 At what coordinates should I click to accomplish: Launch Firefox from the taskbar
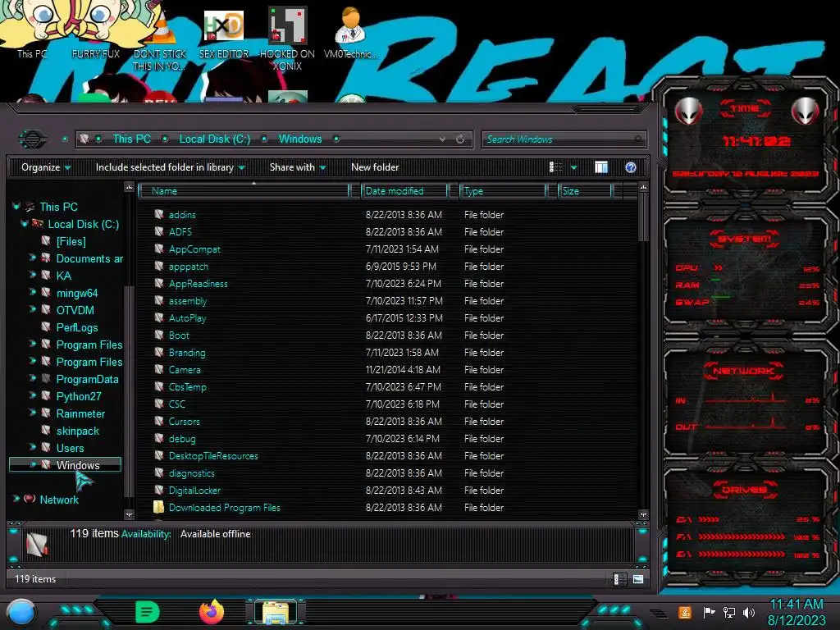212,612
